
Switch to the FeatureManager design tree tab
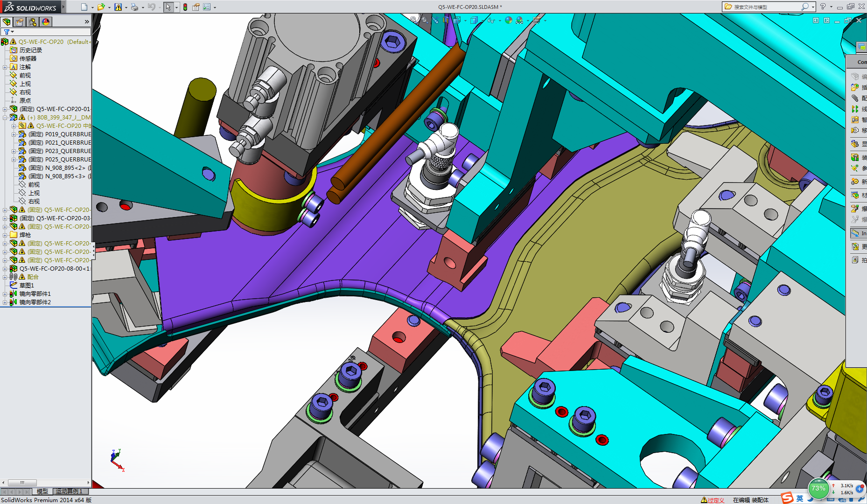click(7, 22)
